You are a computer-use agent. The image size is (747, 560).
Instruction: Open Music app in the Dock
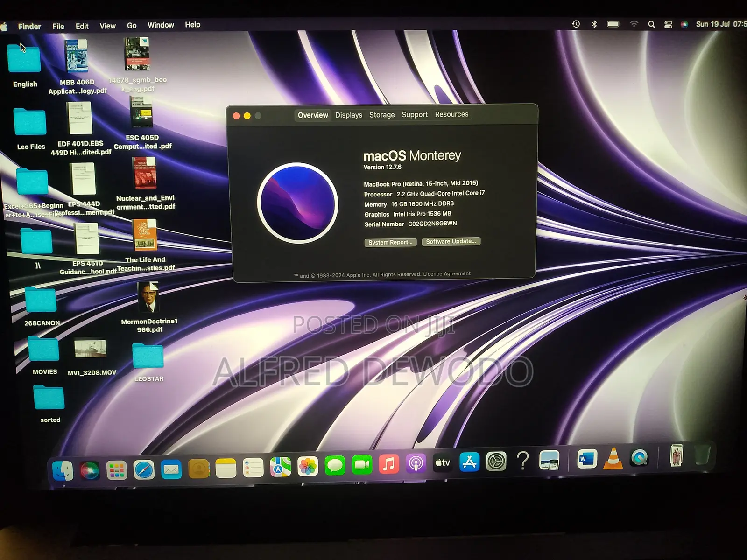point(389,464)
